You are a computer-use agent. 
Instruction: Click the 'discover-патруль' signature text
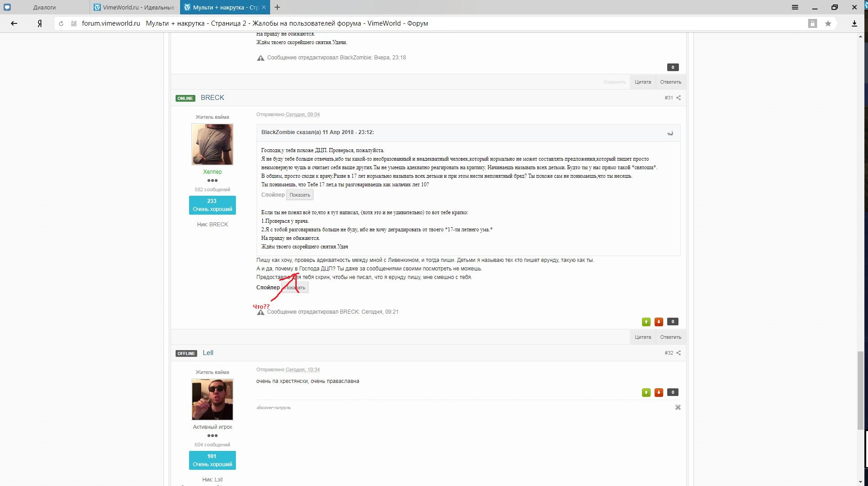pos(273,408)
